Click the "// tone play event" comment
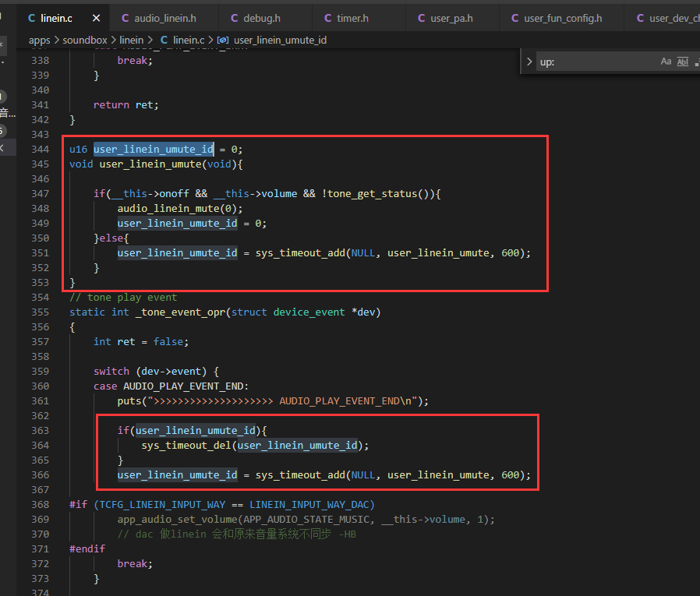The height and width of the screenshot is (596, 700). pos(123,297)
